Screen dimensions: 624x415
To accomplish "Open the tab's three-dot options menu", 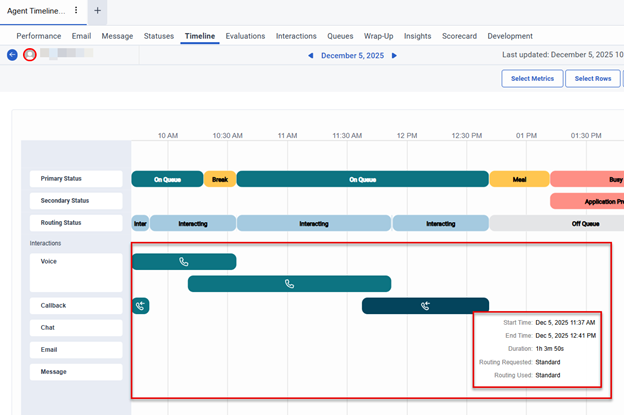I will (76, 10).
